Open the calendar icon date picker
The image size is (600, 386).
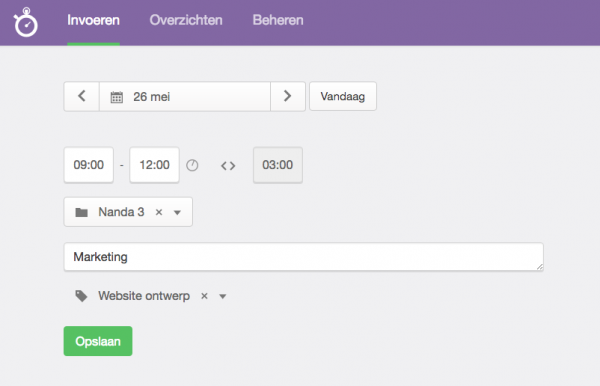pyautogui.click(x=117, y=97)
